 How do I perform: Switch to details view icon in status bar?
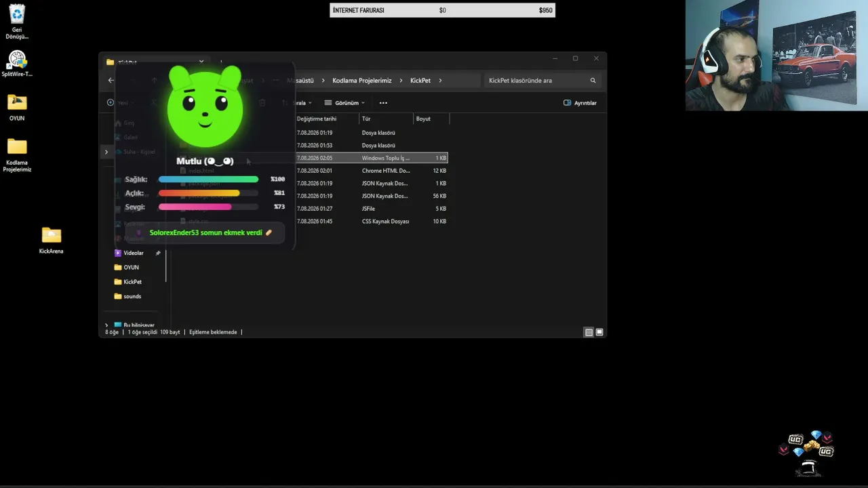tap(589, 332)
